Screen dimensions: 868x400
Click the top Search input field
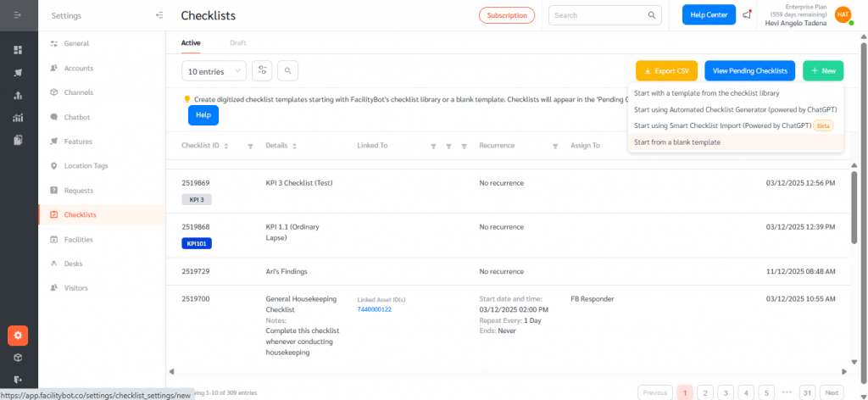pos(599,15)
